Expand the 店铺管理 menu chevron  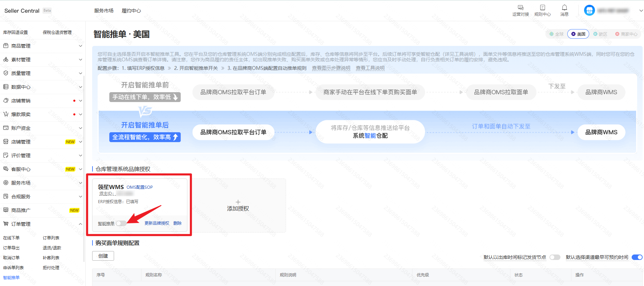80,142
